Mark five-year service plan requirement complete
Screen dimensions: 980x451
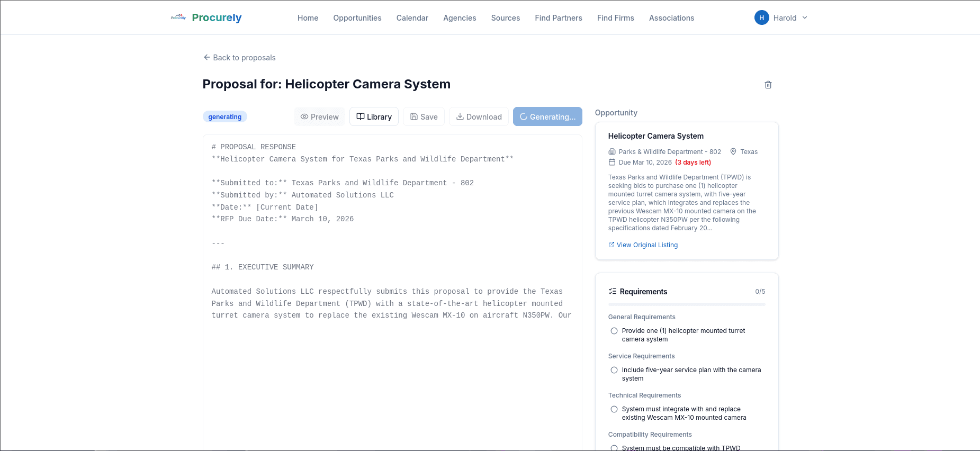(x=614, y=370)
